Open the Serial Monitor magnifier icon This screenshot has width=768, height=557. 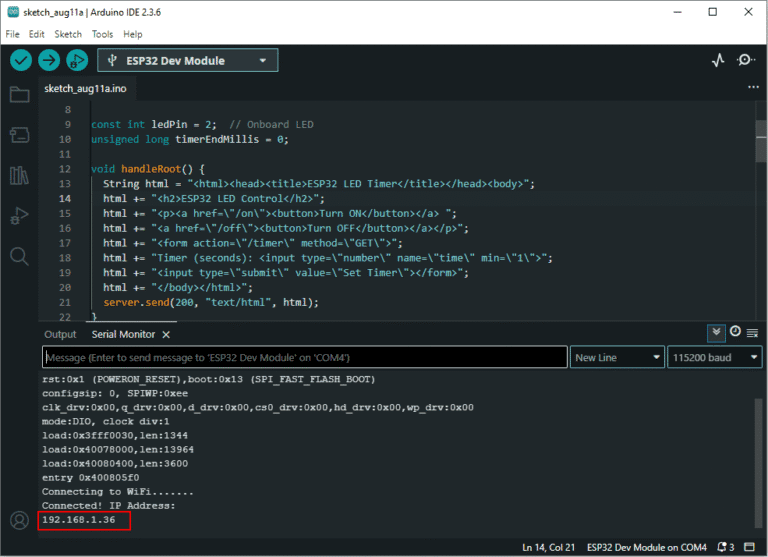(x=745, y=60)
